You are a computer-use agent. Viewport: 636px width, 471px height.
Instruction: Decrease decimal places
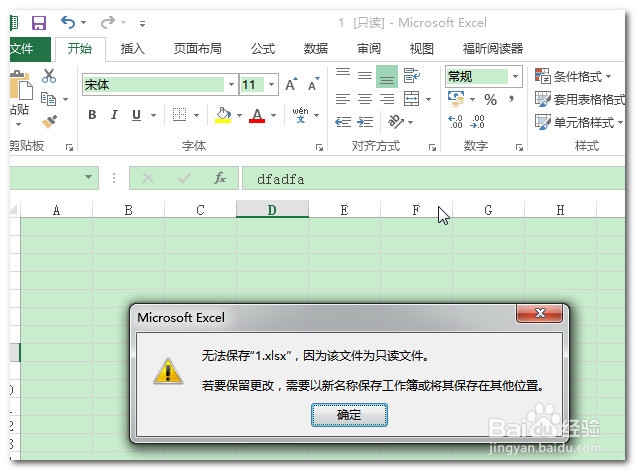click(477, 122)
